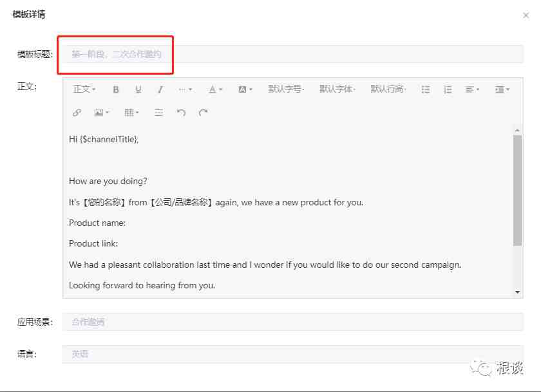The width and height of the screenshot is (541, 392).
Task: Click the editor scroll down arrow
Action: click(517, 292)
